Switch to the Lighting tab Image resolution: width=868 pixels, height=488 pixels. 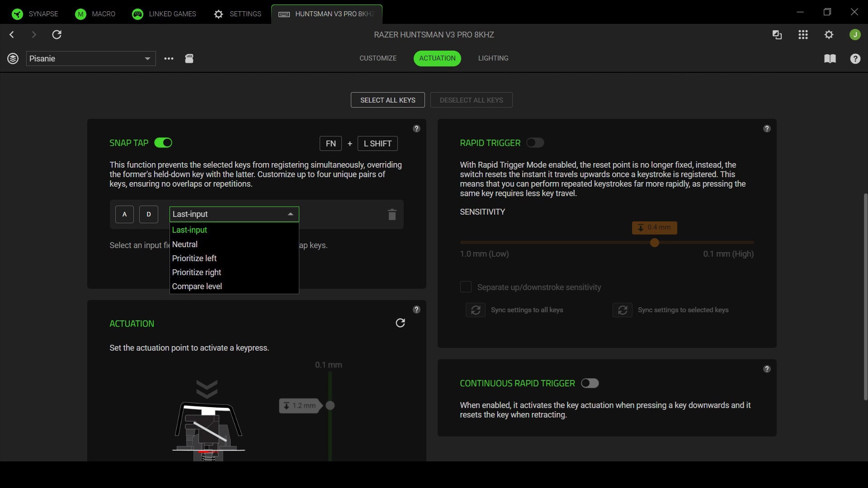(493, 58)
